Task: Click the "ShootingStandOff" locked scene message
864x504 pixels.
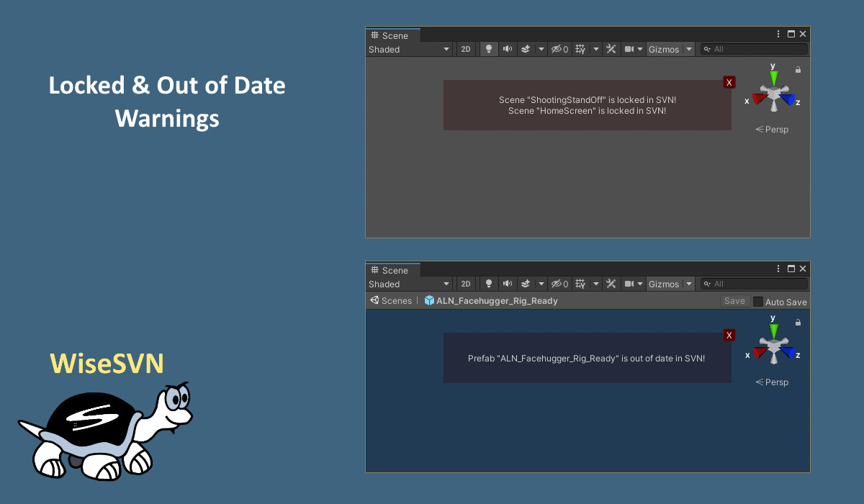Action: coord(588,100)
